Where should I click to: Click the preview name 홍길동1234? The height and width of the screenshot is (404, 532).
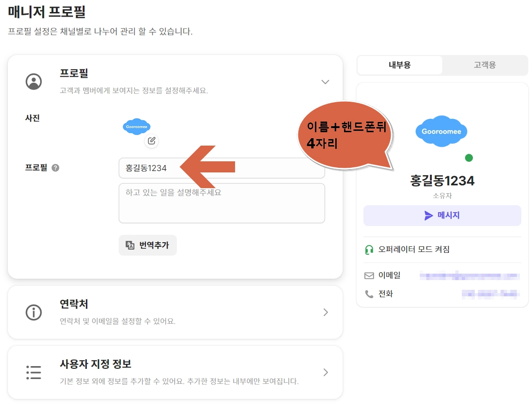tap(442, 181)
